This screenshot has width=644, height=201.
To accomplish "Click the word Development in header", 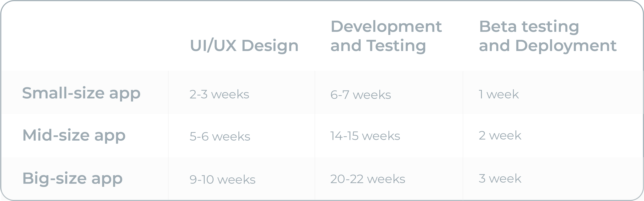I will tap(386, 27).
